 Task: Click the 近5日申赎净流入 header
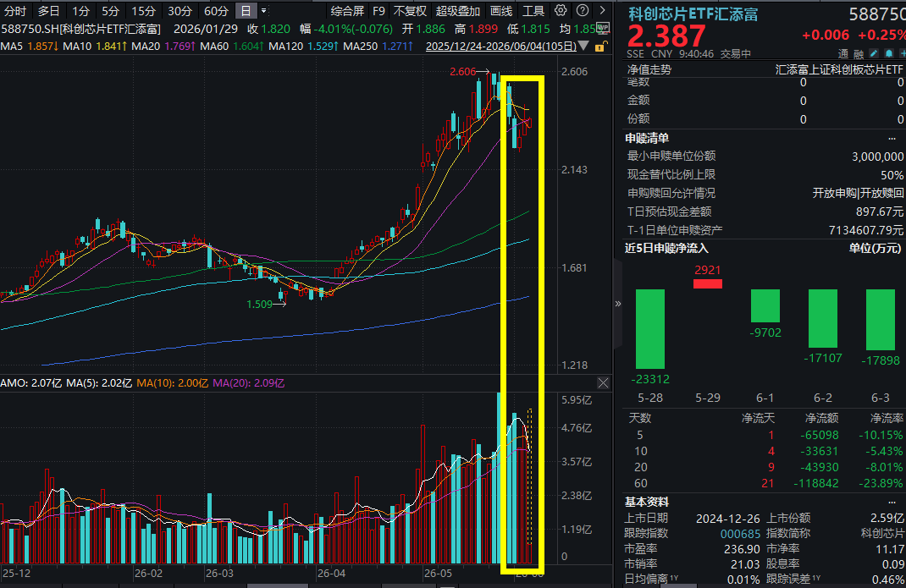click(x=666, y=249)
